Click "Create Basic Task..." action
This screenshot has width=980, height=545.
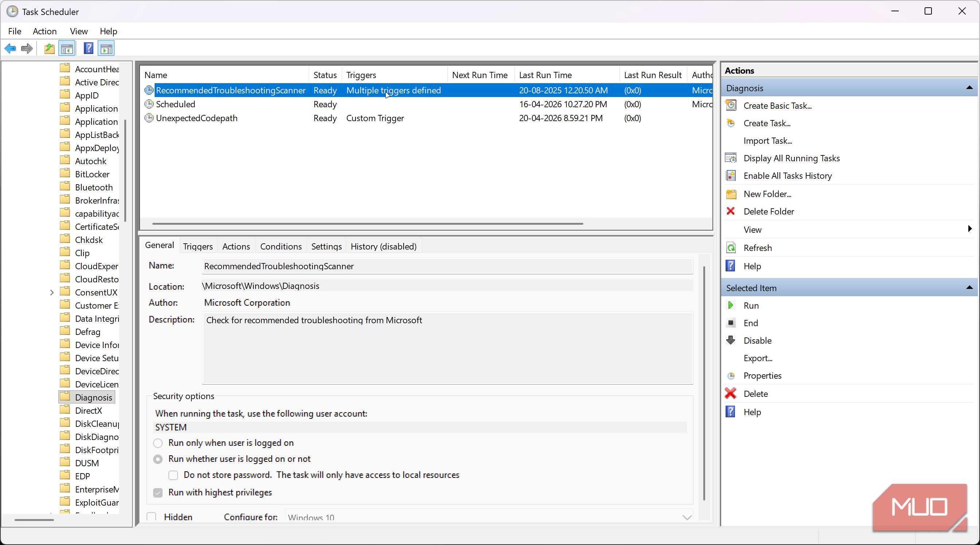point(777,106)
